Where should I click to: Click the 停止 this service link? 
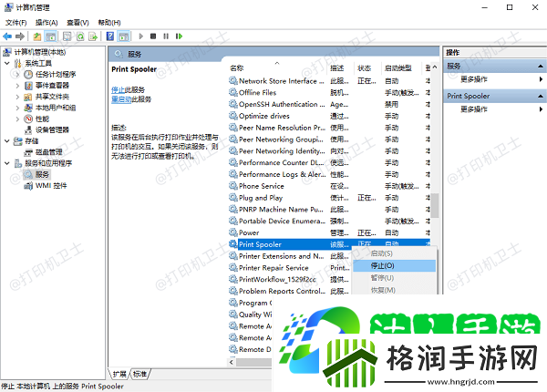[118, 90]
